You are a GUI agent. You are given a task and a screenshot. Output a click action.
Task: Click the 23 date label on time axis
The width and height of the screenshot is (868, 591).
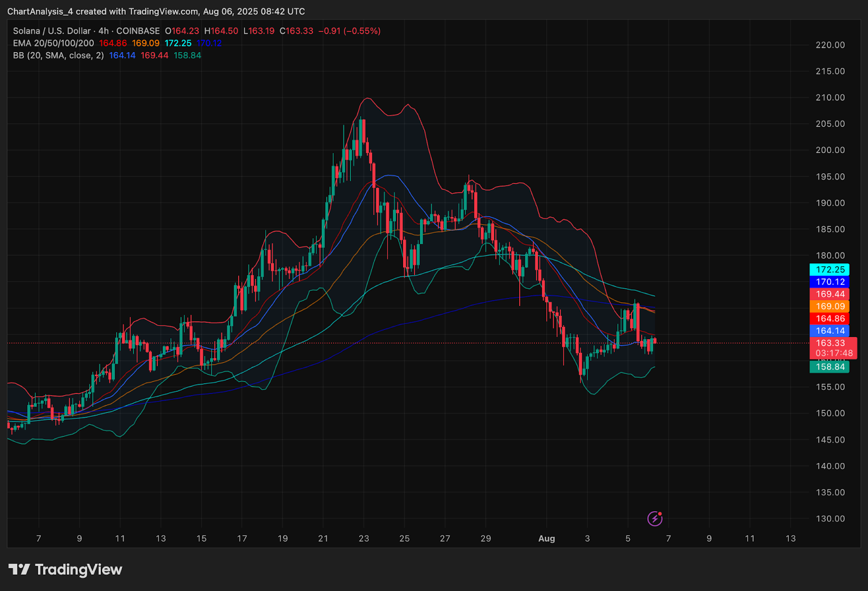pyautogui.click(x=363, y=538)
